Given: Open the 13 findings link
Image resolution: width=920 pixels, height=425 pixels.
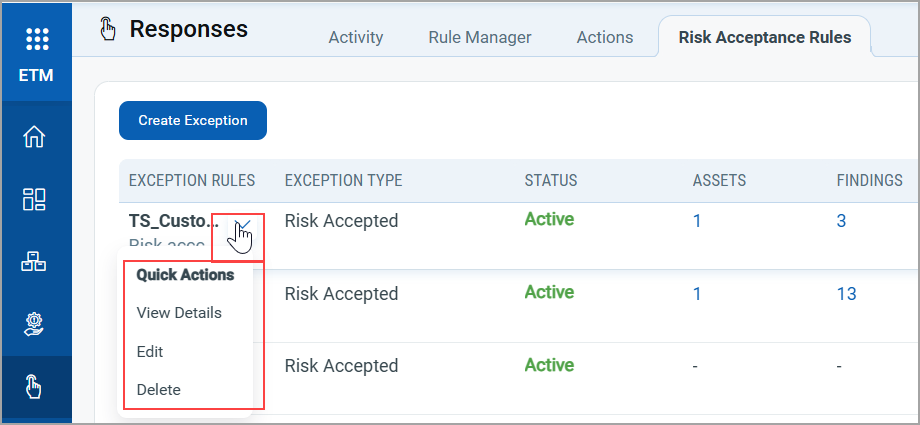Looking at the screenshot, I should pos(846,294).
